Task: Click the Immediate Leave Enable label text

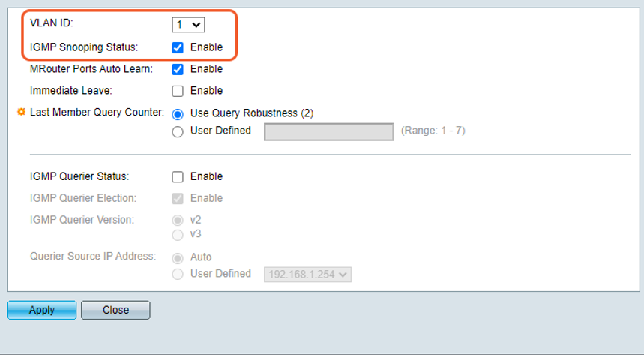Action: (206, 91)
